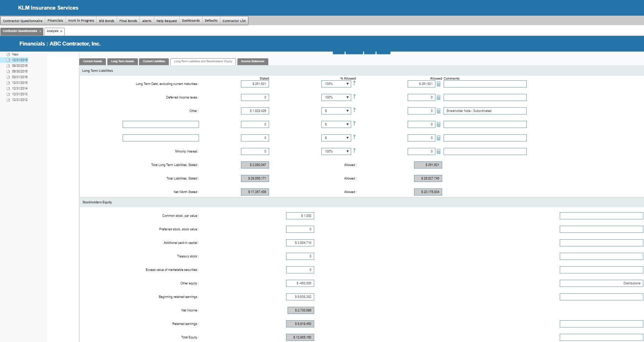Open calculator next to Shareholder Note comment
The height and width of the screenshot is (342, 644).
coord(439,111)
